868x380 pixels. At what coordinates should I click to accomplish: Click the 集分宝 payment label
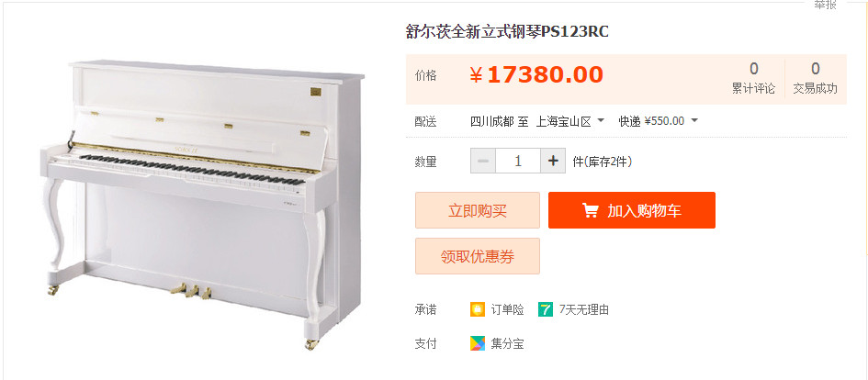[507, 343]
